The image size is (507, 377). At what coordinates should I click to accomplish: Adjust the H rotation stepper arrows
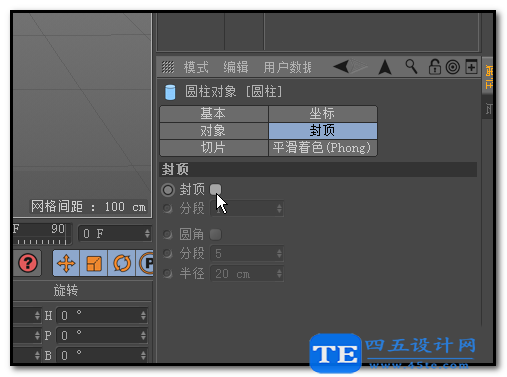(x=143, y=315)
